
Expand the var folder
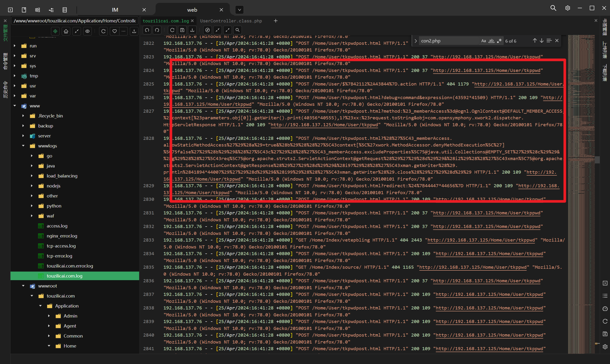point(15,96)
